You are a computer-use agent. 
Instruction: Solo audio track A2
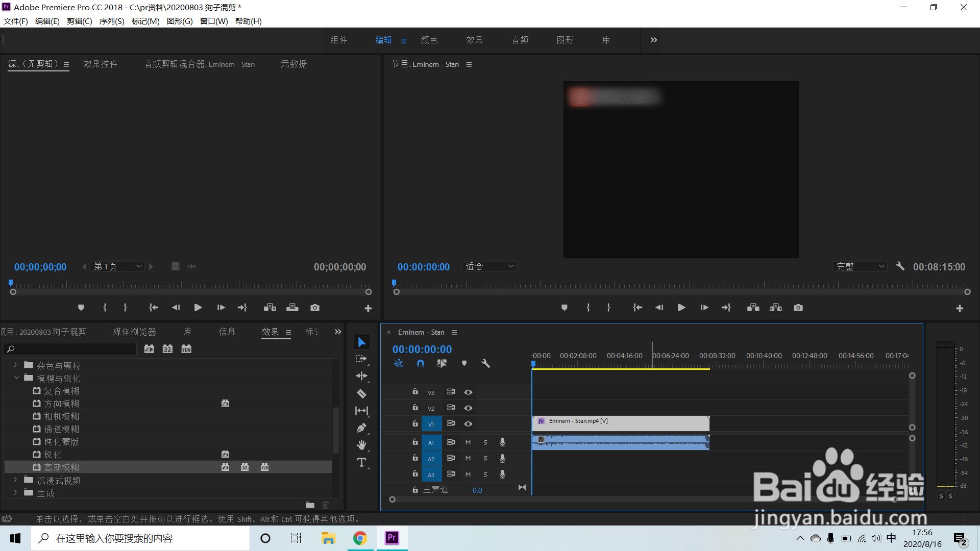485,459
